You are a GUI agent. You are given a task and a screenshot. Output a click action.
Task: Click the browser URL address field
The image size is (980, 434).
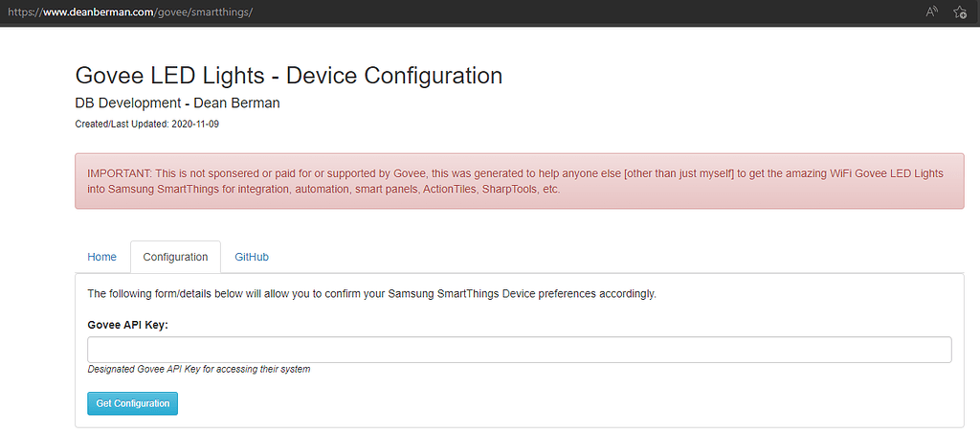pyautogui.click(x=479, y=11)
